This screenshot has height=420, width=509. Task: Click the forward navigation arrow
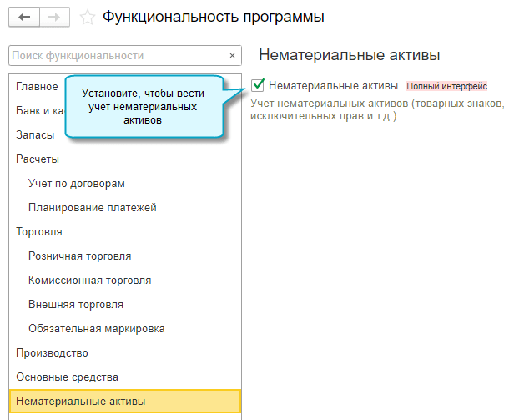pyautogui.click(x=53, y=17)
